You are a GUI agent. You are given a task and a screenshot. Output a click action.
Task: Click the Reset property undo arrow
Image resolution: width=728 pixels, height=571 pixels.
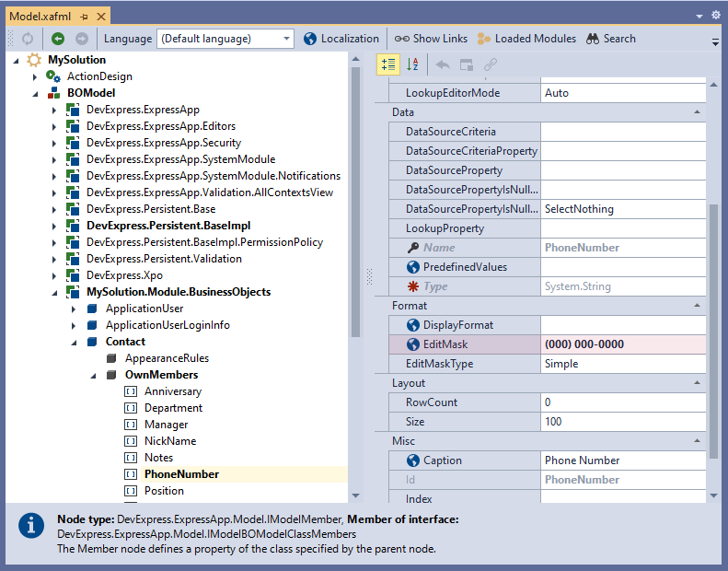click(x=443, y=64)
